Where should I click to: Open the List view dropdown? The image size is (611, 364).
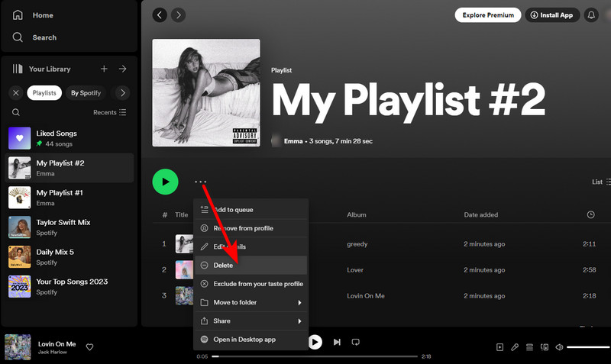pos(601,182)
